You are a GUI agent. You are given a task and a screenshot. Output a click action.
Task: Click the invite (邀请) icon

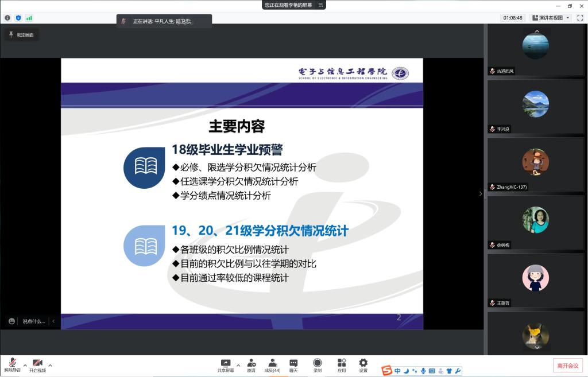coord(251,365)
